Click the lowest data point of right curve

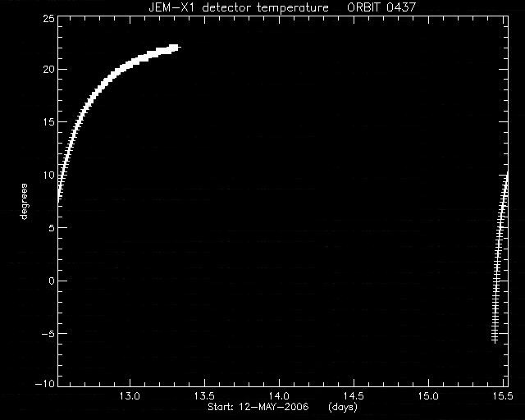tap(495, 340)
